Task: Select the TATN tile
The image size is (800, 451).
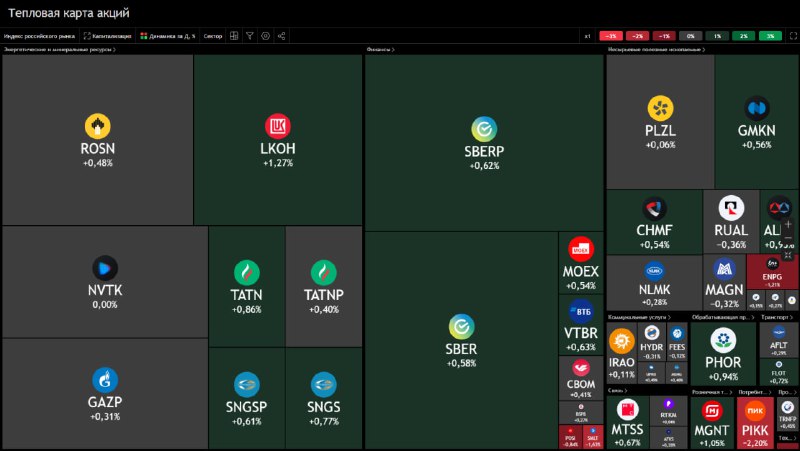Action: coord(247,287)
